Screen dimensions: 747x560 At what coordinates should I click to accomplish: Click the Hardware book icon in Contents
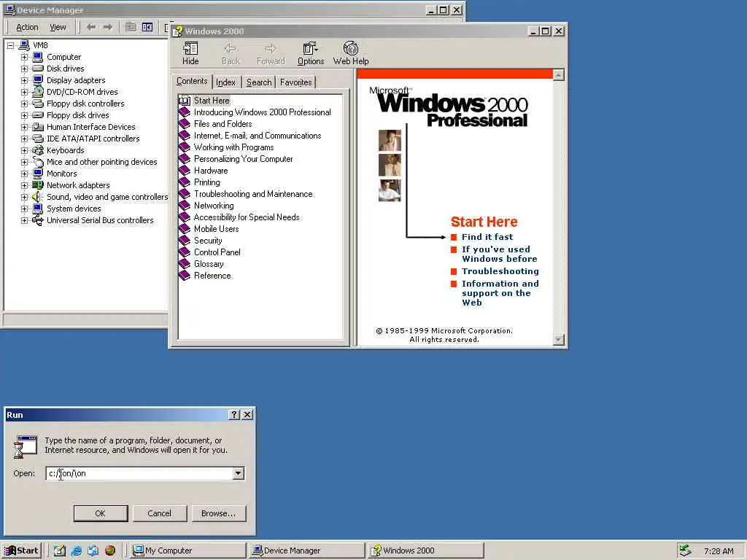[x=185, y=171]
